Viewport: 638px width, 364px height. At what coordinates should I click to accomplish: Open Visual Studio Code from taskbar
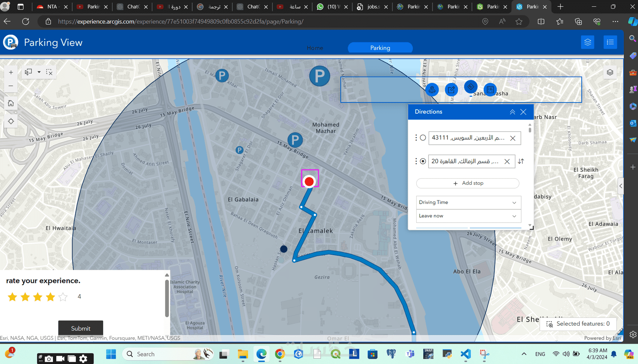point(466,354)
